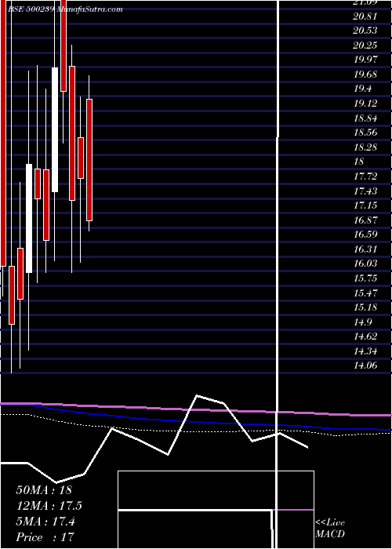Click the 17.72 price axis label
Screen dimensions: 392x549
365,176
